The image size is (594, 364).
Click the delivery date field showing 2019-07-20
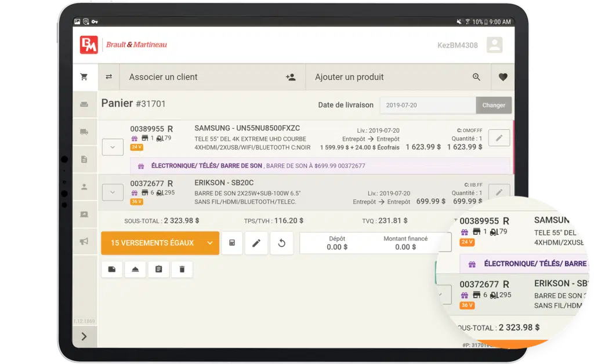click(x=428, y=105)
